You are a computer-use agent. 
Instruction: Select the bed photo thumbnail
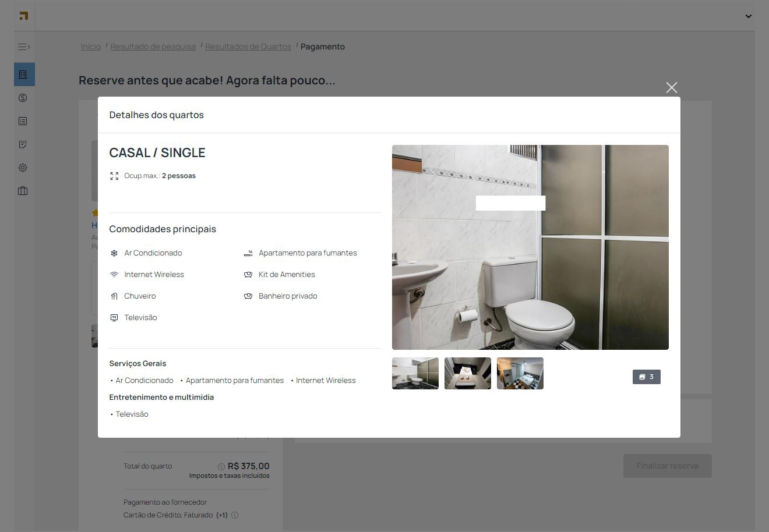468,373
